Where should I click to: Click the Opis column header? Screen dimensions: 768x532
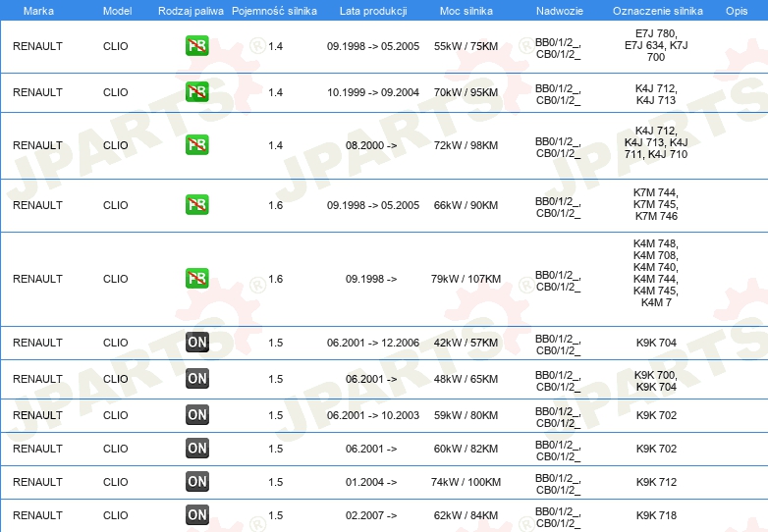coord(736,10)
